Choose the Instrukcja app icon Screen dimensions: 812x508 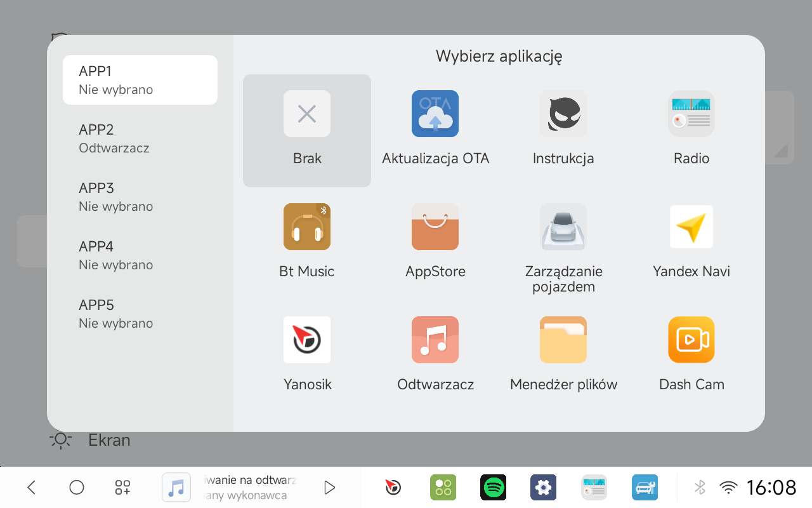tap(563, 114)
